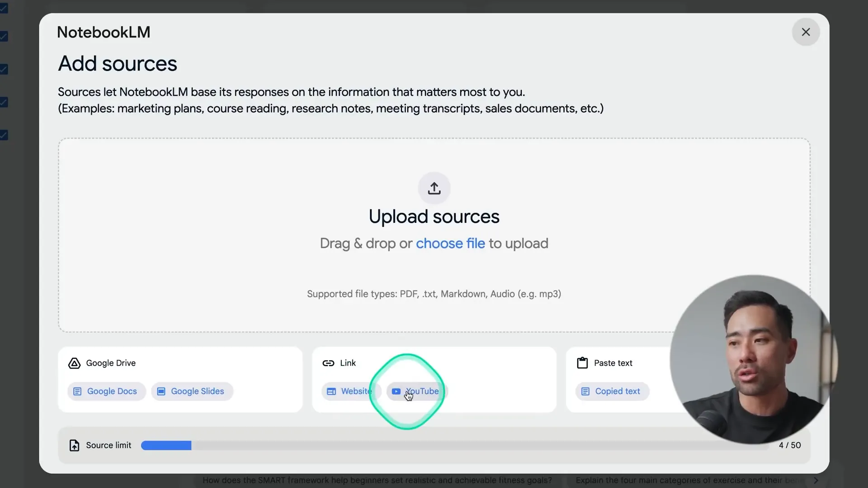This screenshot has width=868, height=488.
Task: Click the next suggestions chevron arrow
Action: (x=816, y=480)
